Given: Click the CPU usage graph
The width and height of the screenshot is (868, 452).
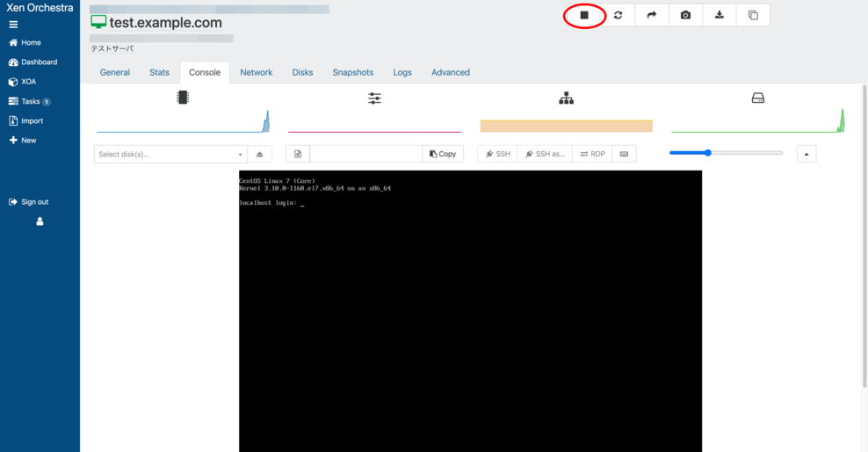Looking at the screenshot, I should [x=183, y=121].
